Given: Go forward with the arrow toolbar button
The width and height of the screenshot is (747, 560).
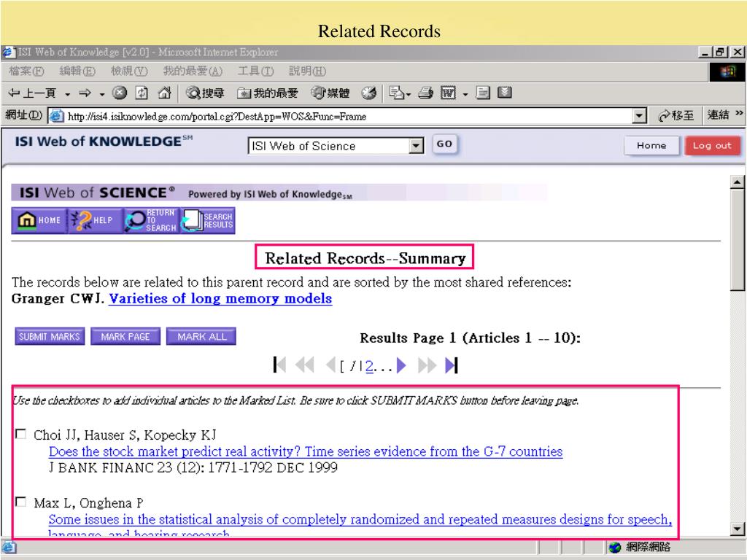Looking at the screenshot, I should coord(85,93).
